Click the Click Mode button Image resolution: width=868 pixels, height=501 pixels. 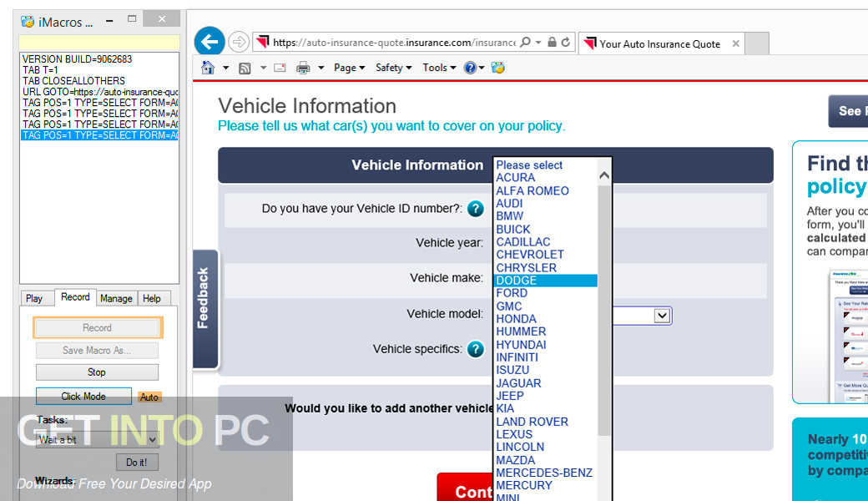coord(83,397)
